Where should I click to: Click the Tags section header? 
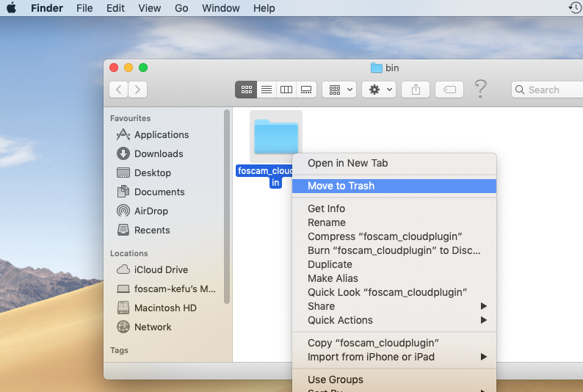point(119,350)
